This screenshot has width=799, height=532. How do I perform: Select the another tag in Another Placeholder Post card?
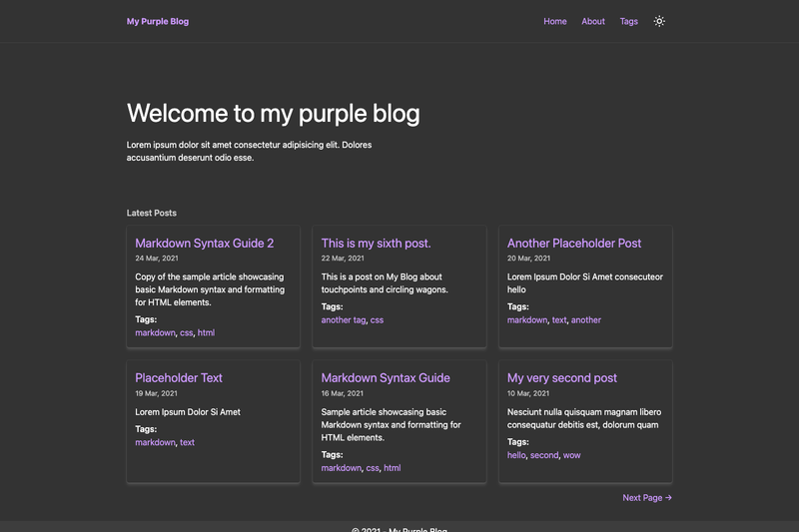coord(586,319)
